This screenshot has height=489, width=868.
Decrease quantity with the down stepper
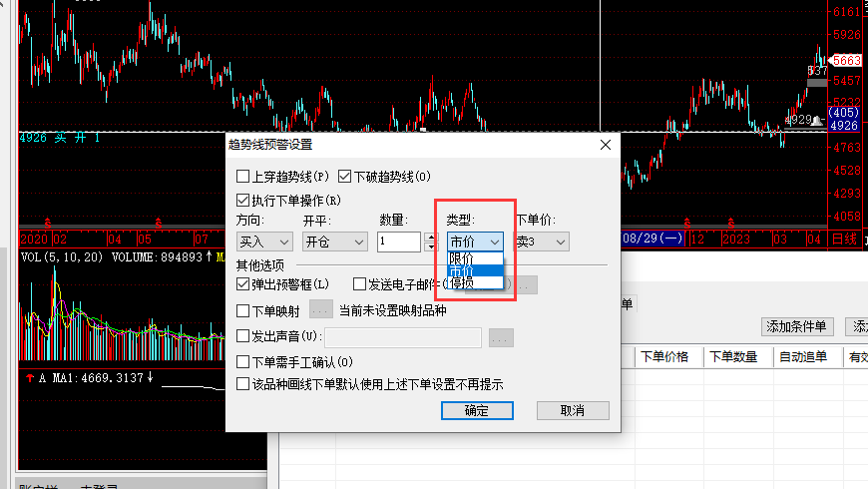pyautogui.click(x=431, y=246)
